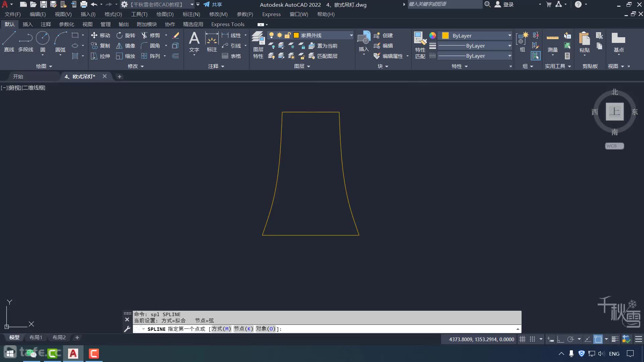Click Match Properties (特性匹配) icon

click(420, 45)
